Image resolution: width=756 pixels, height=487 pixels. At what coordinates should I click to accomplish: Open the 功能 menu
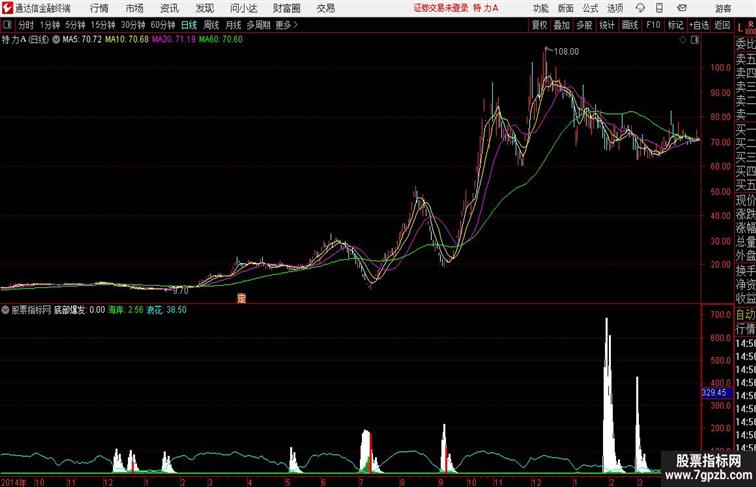pyautogui.click(x=540, y=8)
